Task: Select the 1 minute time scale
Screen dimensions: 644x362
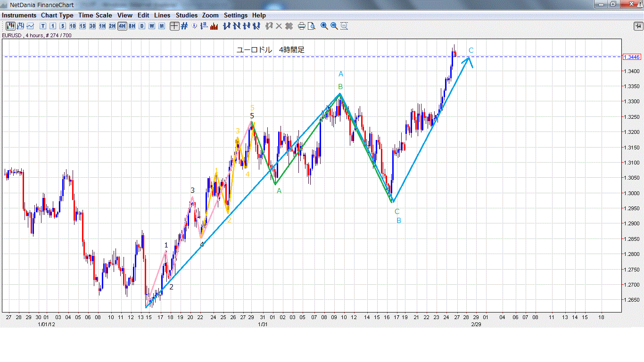Action: tap(53, 26)
